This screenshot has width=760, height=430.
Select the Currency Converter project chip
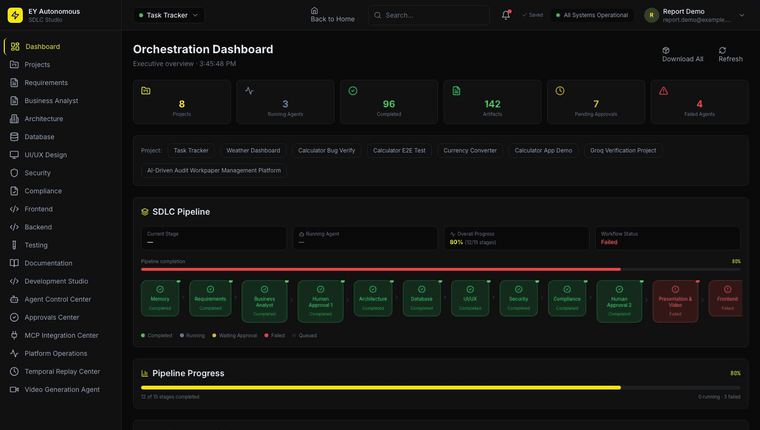click(470, 150)
